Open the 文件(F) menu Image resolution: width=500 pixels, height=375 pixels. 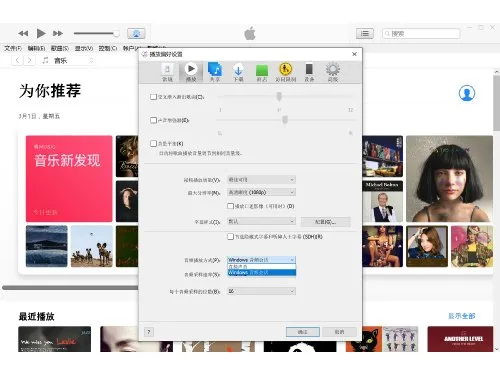(13, 48)
